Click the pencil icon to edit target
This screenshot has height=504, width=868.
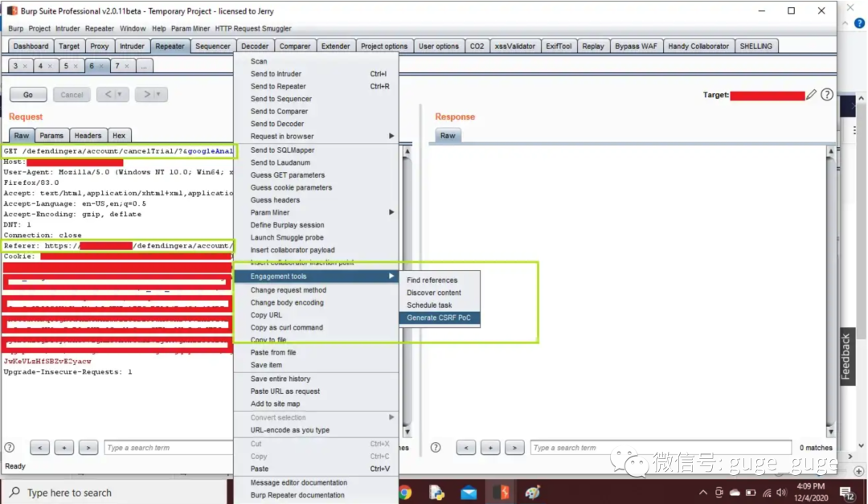click(x=812, y=95)
